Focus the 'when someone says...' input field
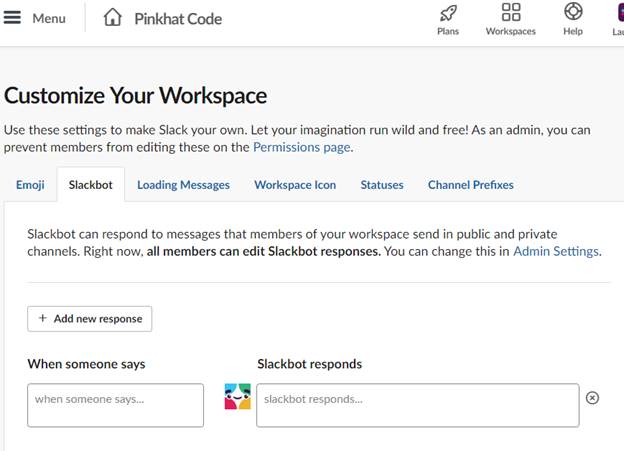This screenshot has width=624, height=451. click(x=115, y=405)
